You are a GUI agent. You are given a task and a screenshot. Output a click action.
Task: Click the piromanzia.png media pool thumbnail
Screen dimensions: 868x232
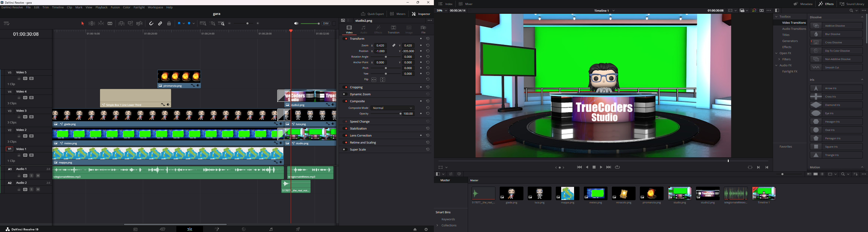click(652, 193)
